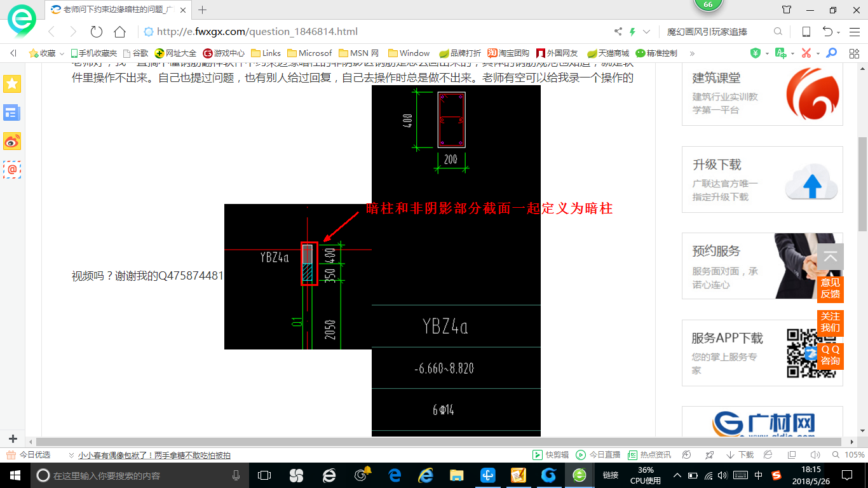This screenshot has height=488, width=868.
Task: Open the 收藏 favorites bookmark menu
Action: click(x=47, y=53)
